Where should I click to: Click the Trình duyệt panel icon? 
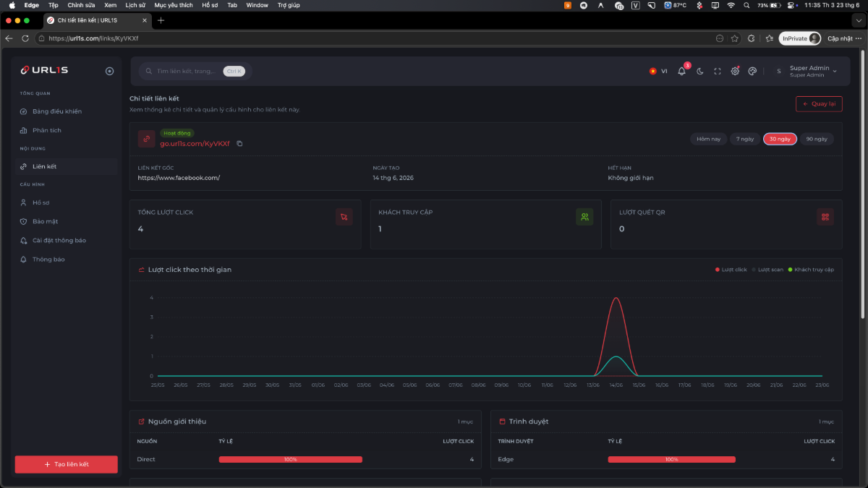point(502,421)
